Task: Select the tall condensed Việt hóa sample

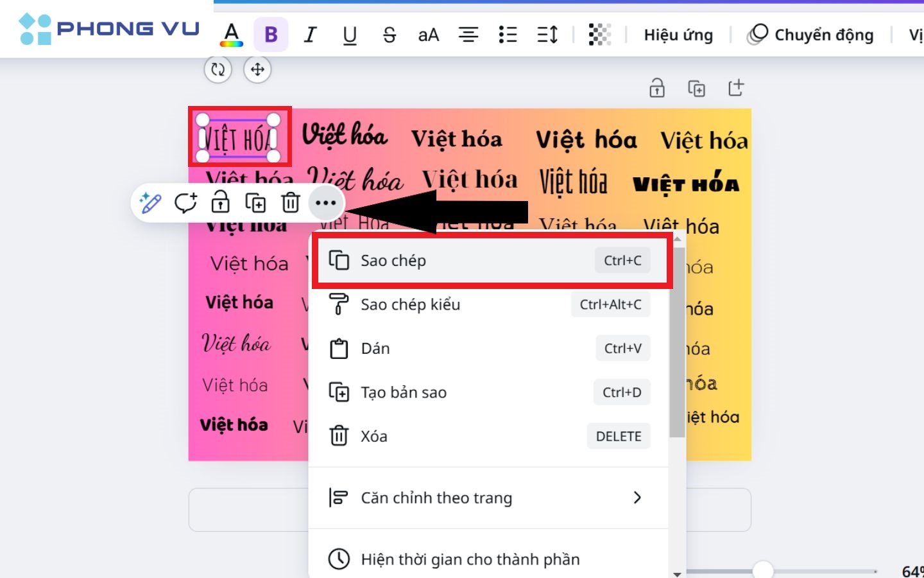Action: point(574,182)
